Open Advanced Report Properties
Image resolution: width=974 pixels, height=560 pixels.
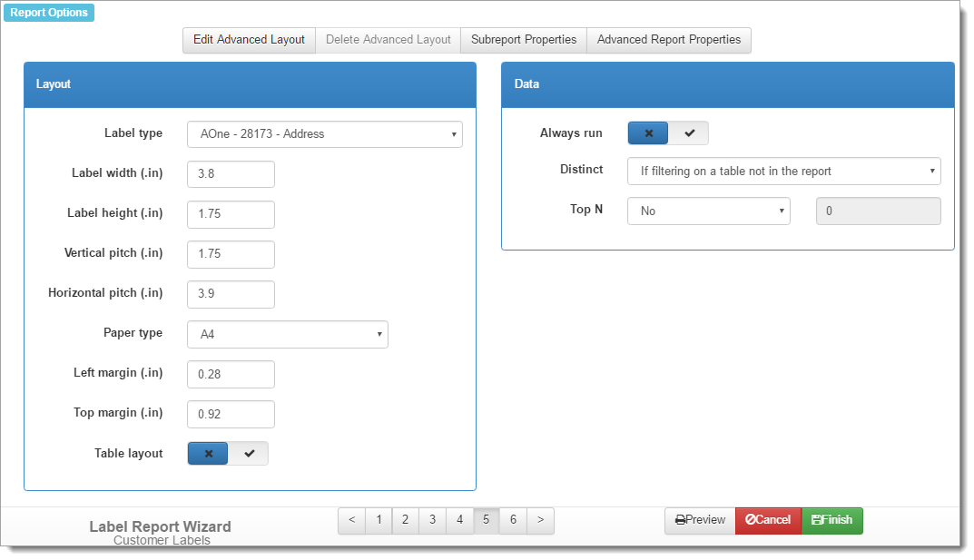pyautogui.click(x=668, y=40)
